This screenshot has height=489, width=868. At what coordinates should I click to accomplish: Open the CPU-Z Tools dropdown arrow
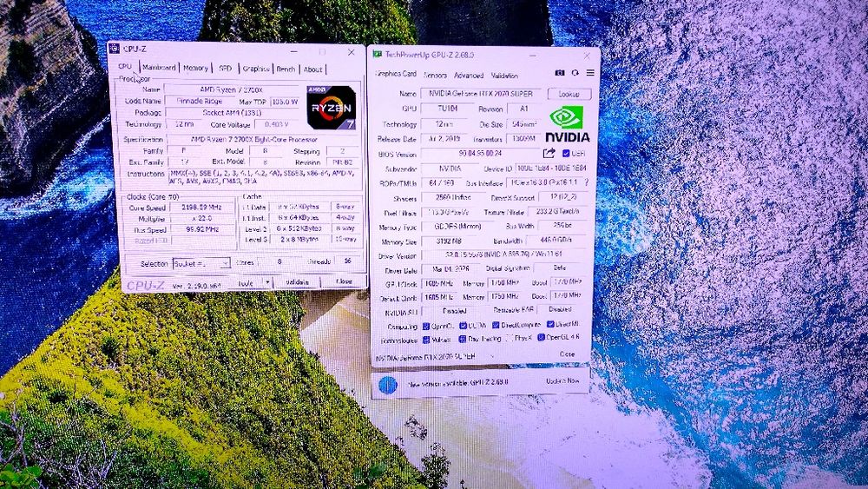pos(267,282)
